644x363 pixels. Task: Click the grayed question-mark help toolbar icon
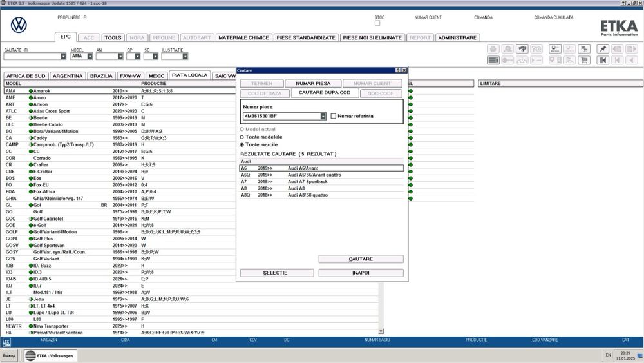tap(536, 49)
